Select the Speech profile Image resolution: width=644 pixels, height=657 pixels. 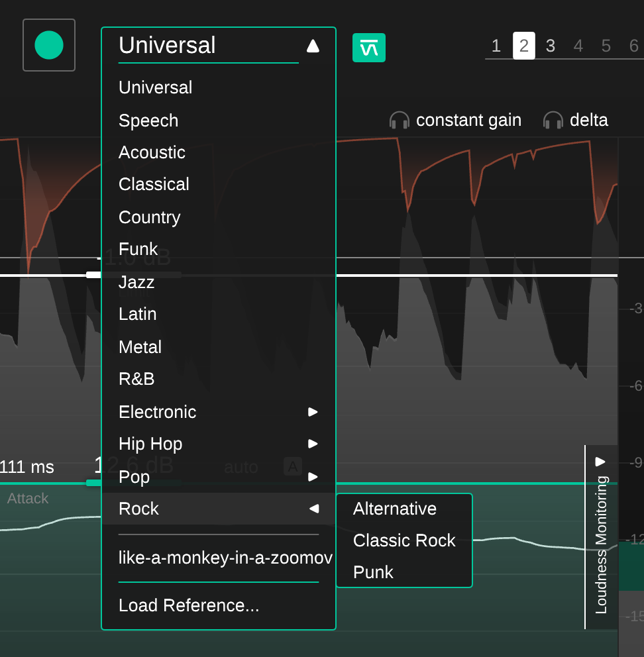coord(148,121)
